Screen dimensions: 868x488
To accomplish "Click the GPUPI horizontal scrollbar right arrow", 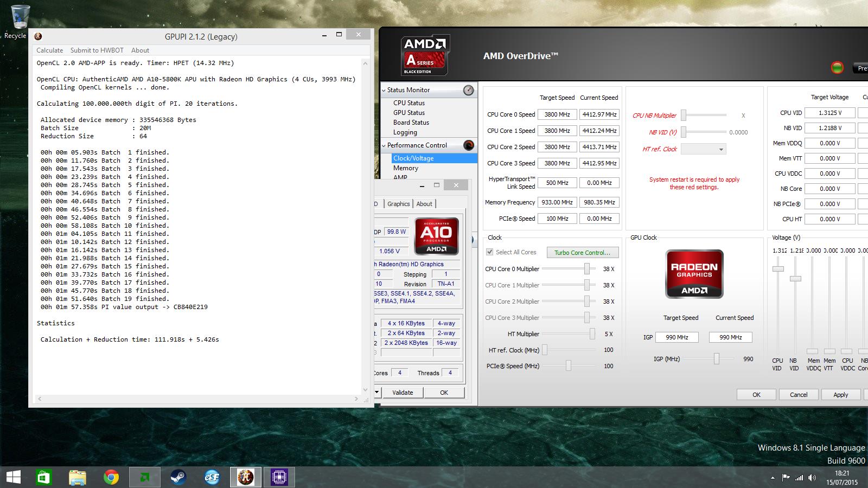I will click(356, 399).
